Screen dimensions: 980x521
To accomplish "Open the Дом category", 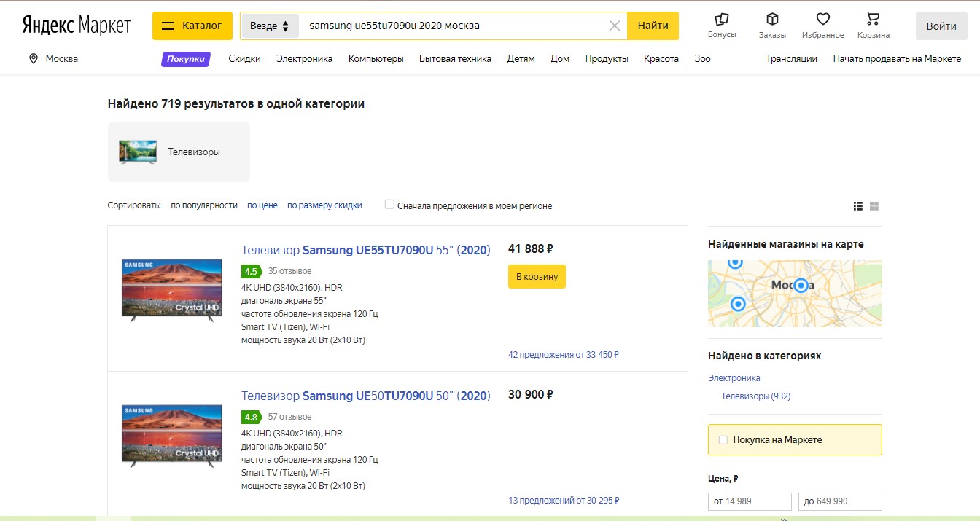I will (560, 58).
